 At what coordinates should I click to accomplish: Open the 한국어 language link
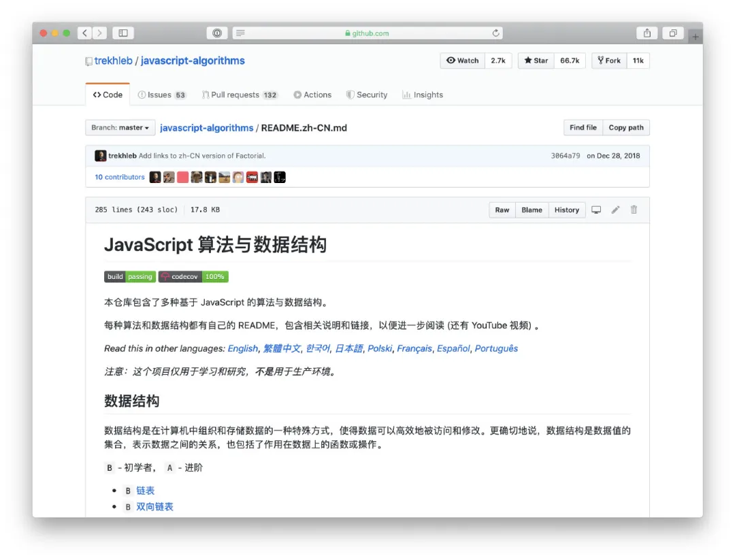click(x=318, y=348)
